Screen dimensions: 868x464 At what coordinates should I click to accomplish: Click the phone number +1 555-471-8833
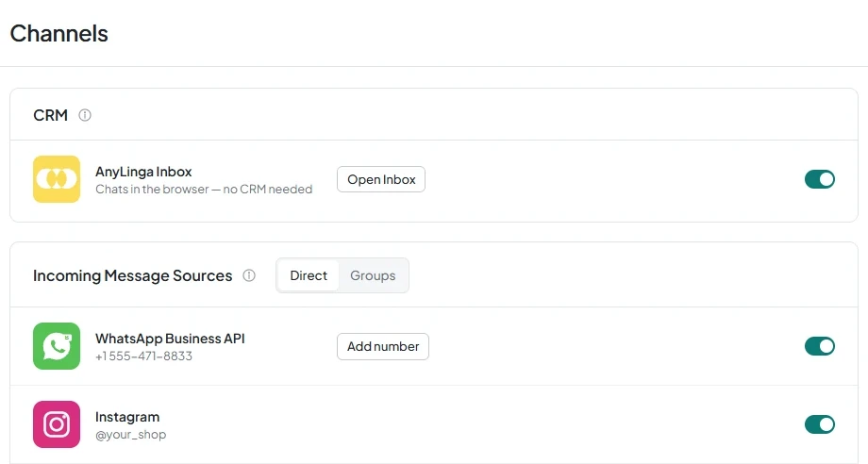(144, 356)
